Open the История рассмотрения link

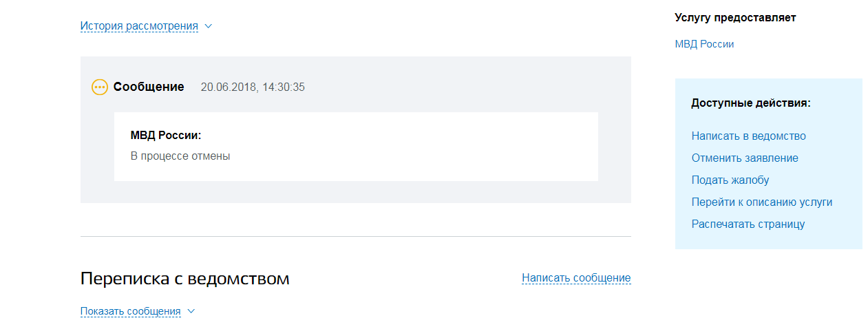(x=139, y=26)
